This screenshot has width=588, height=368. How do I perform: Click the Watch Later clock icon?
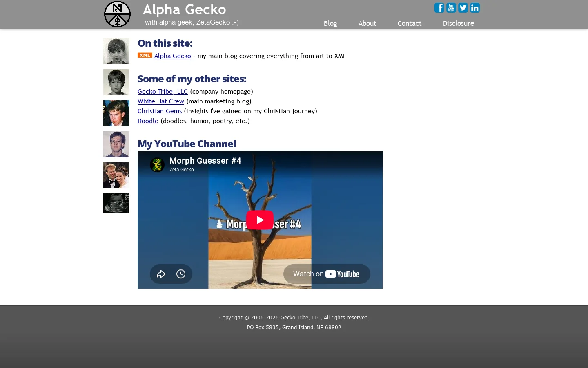click(181, 274)
